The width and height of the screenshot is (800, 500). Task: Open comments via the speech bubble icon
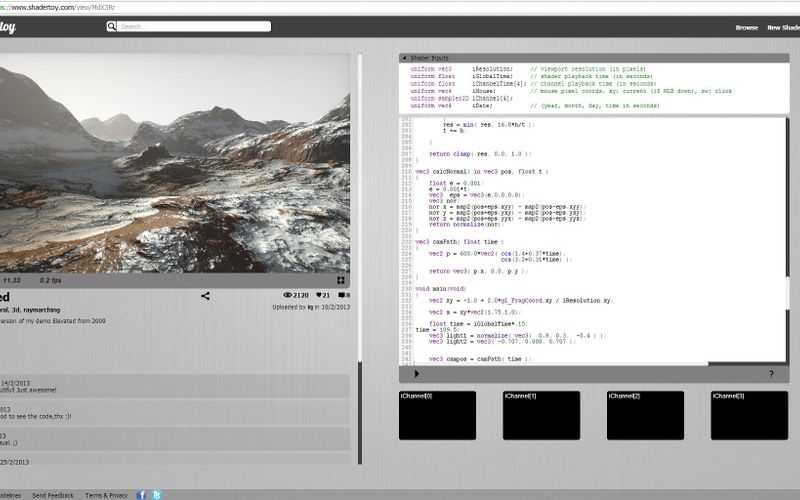point(342,296)
